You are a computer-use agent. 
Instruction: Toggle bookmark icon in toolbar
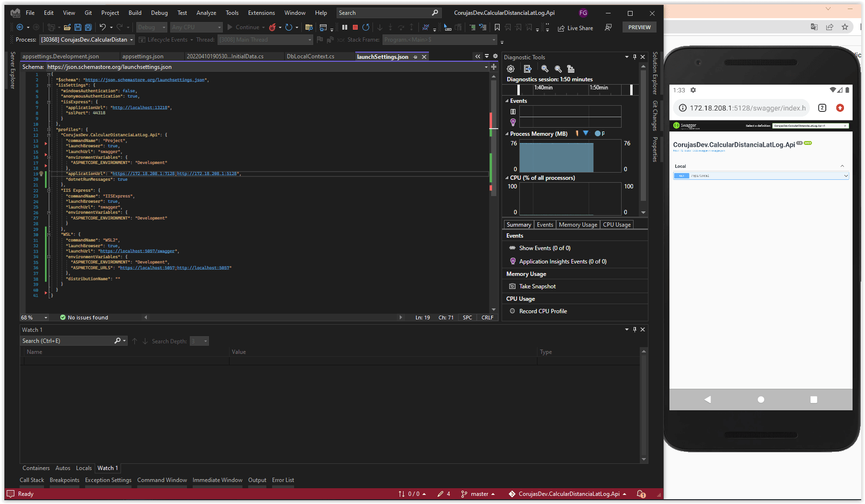pyautogui.click(x=497, y=27)
